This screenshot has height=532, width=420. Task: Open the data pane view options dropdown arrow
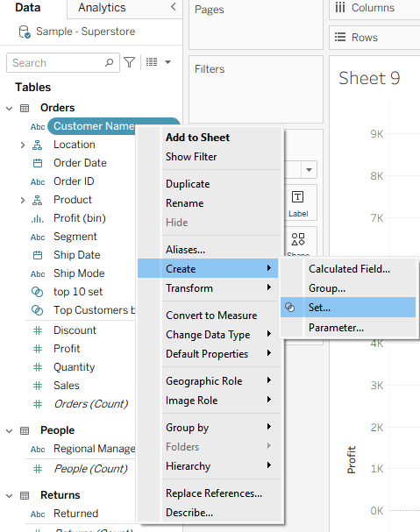point(167,62)
